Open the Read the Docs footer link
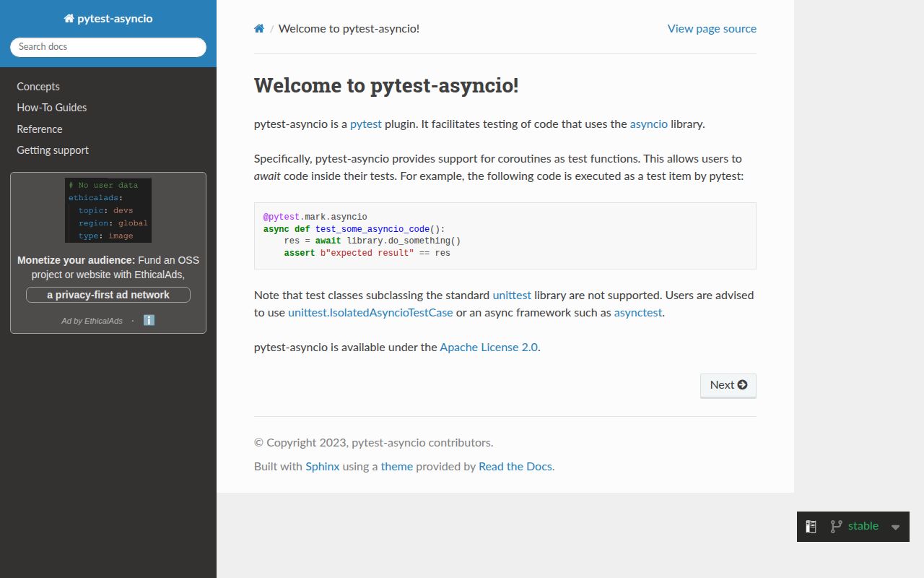Screen dimensions: 924x578 click(x=515, y=467)
